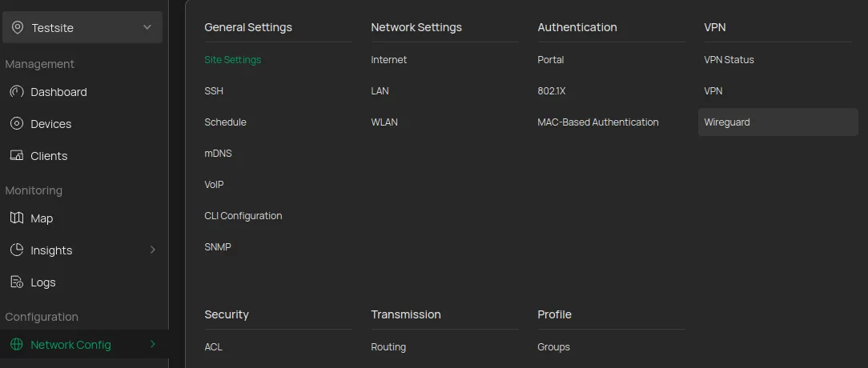Click the Insights menu label
This screenshot has height=368, width=868.
pos(51,250)
